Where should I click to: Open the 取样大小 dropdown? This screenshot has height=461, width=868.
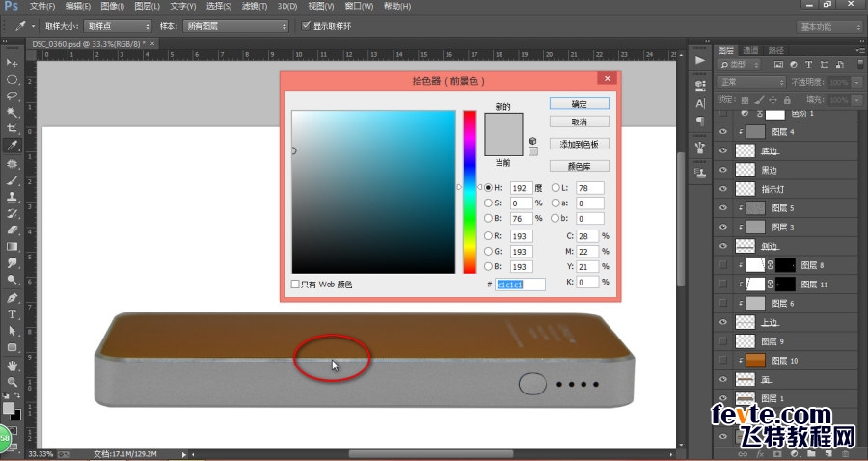(118, 26)
